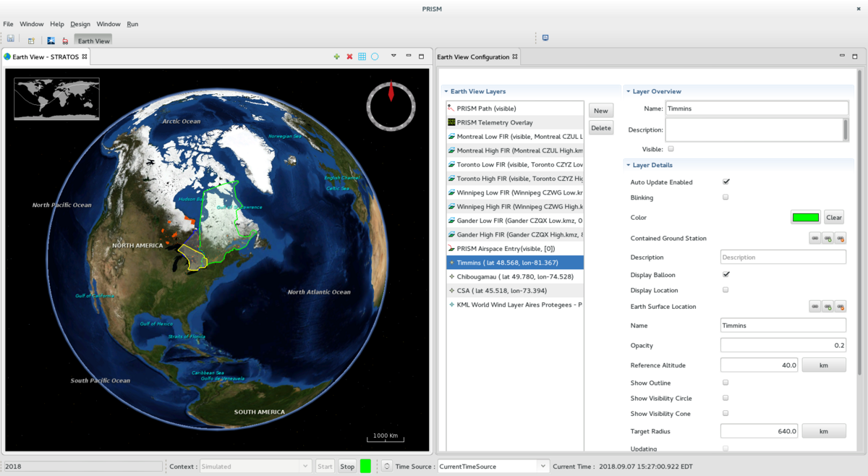The image size is (868, 476).
Task: Click the green link-add icon for Earth Surface Location
Action: (827, 306)
